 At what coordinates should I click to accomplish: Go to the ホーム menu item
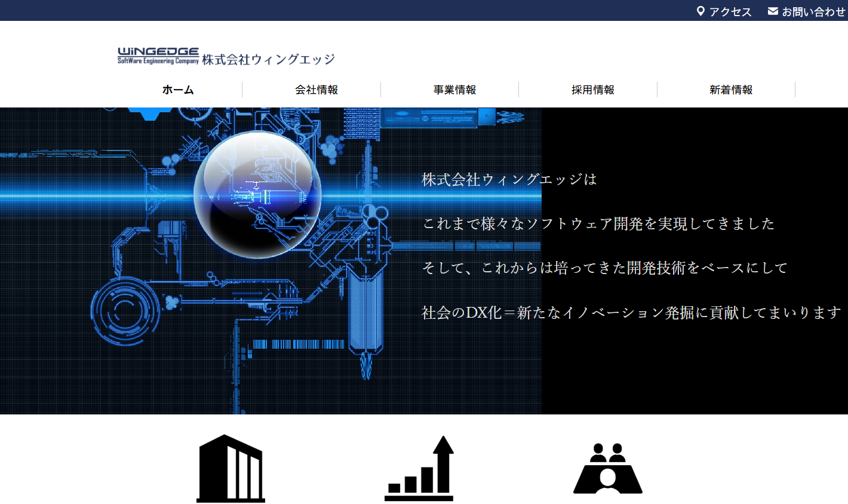click(x=178, y=90)
